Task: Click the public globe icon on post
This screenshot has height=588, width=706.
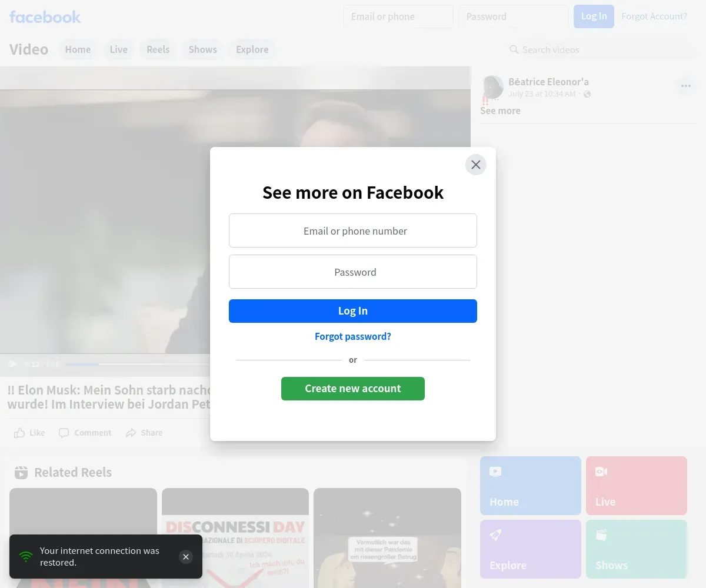Action: pyautogui.click(x=587, y=94)
